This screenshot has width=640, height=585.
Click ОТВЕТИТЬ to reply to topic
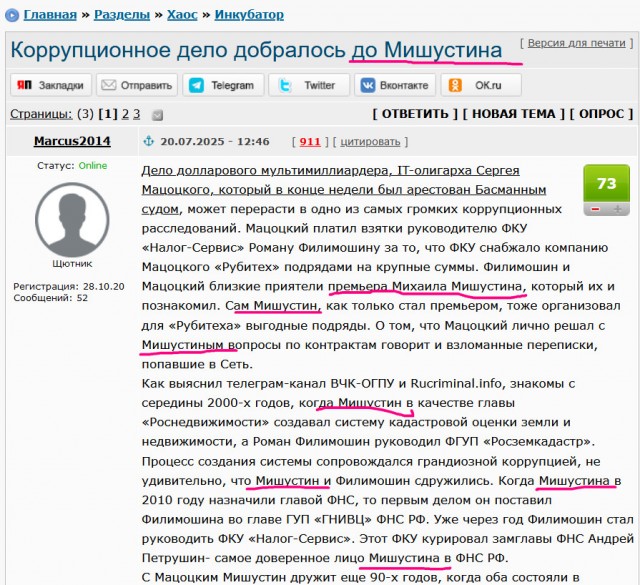pos(415,113)
